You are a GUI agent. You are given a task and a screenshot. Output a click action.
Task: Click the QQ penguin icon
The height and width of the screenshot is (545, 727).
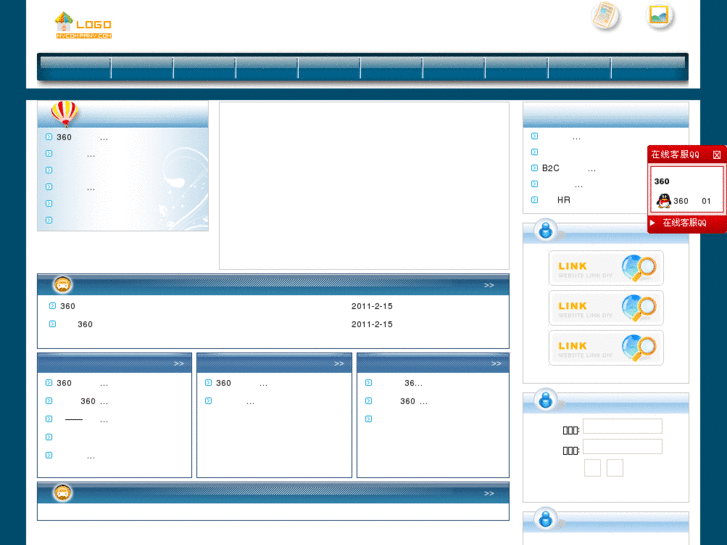(x=664, y=201)
